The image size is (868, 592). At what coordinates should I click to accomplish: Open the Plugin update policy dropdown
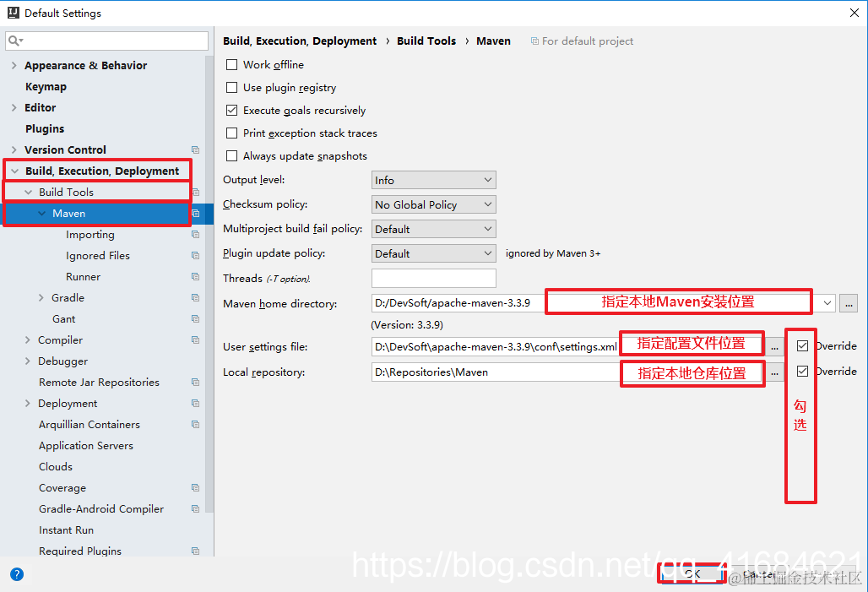(x=433, y=253)
